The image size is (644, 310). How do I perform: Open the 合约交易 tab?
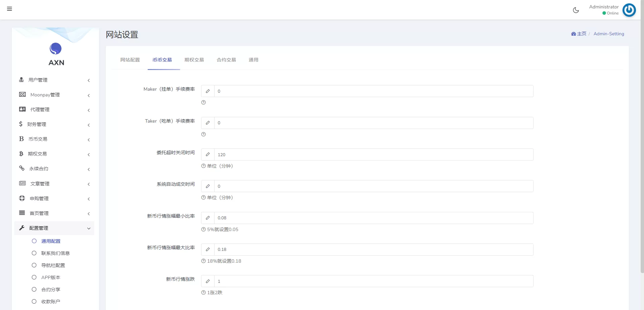226,60
